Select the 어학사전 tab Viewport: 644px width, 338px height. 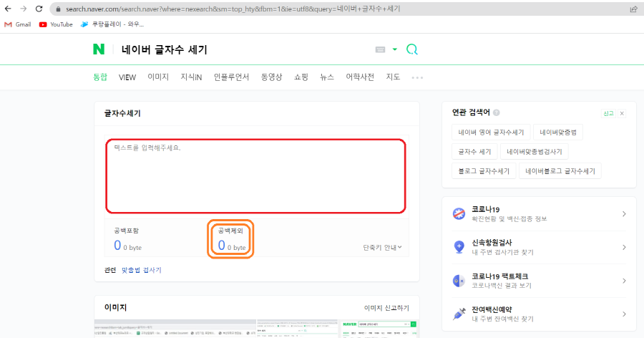pos(360,77)
